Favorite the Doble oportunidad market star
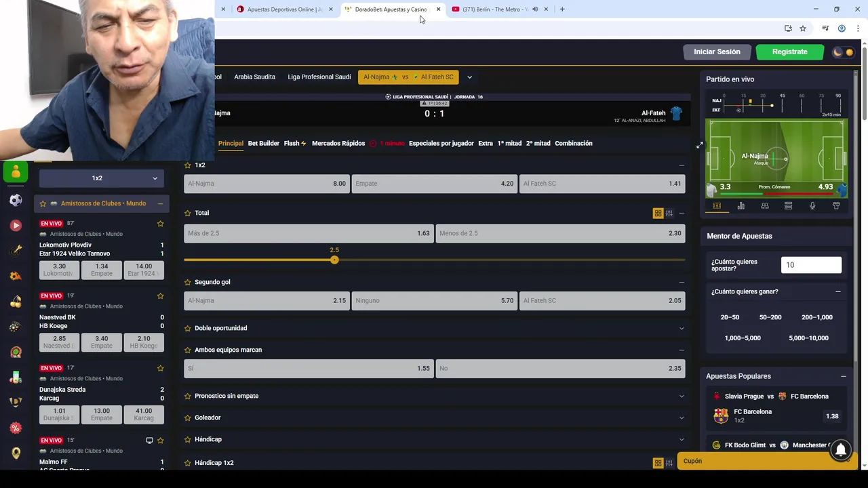This screenshot has height=488, width=868. point(188,328)
